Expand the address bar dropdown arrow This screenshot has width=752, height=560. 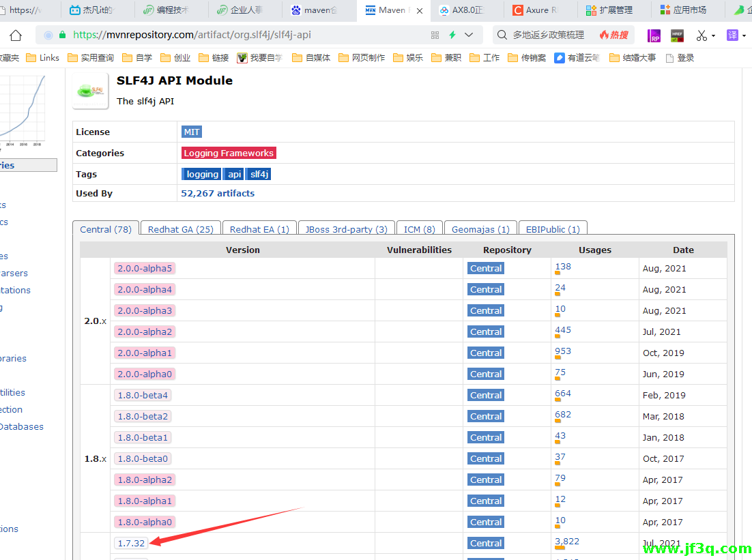point(469,35)
